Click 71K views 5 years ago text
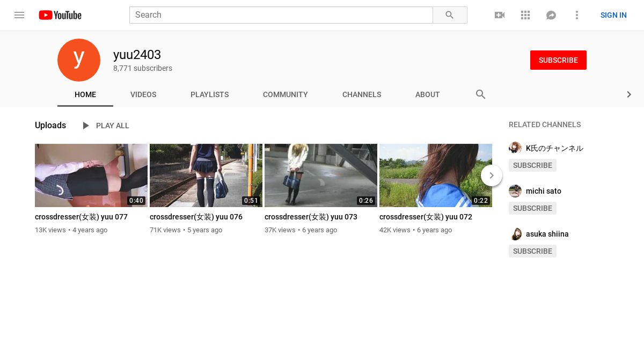This screenshot has width=644, height=338. [186, 230]
